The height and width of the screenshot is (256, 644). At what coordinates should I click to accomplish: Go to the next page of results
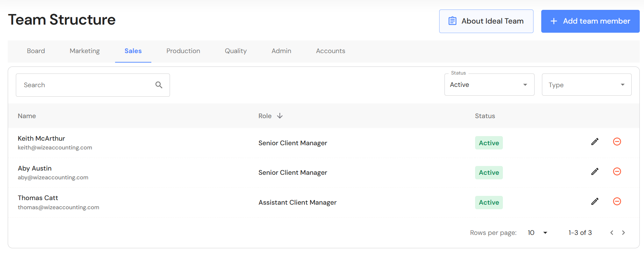pos(623,233)
